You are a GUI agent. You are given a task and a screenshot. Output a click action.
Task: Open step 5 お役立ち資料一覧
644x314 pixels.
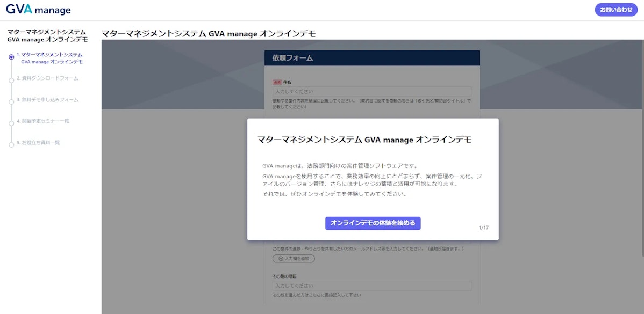(39, 142)
